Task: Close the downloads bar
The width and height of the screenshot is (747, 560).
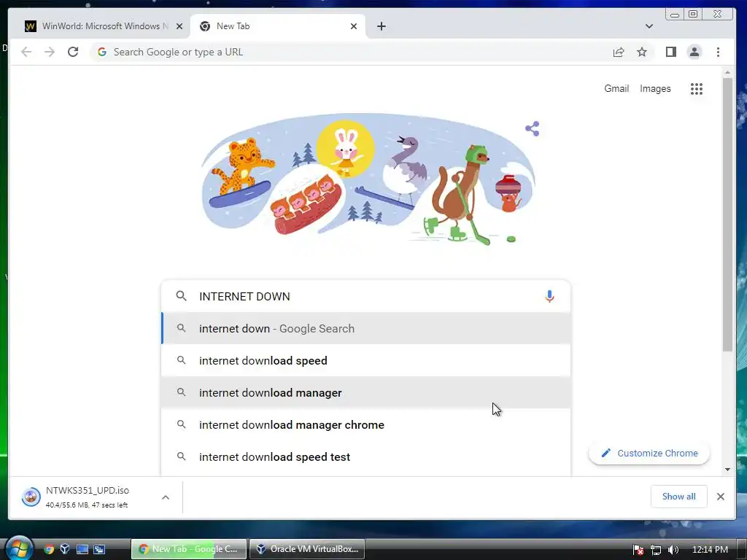Action: (x=720, y=497)
